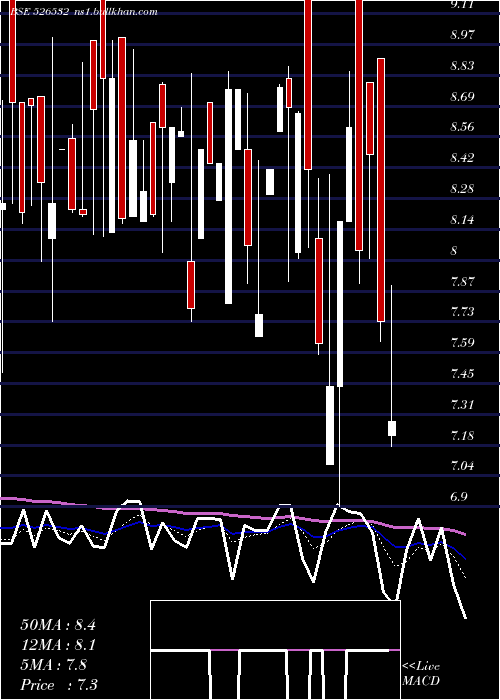This screenshot has width=500, height=700.
Task: Click the 5MA : 7.8 label
Action: pyautogui.click(x=54, y=665)
